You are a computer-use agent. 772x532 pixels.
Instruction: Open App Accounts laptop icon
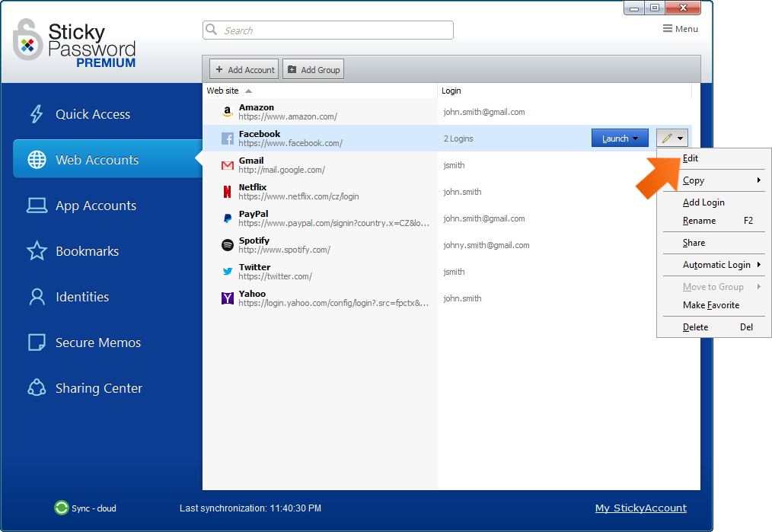[37, 205]
